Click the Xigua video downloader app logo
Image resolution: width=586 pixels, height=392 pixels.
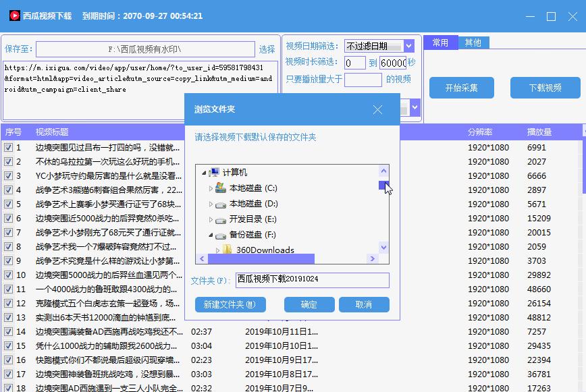point(15,16)
